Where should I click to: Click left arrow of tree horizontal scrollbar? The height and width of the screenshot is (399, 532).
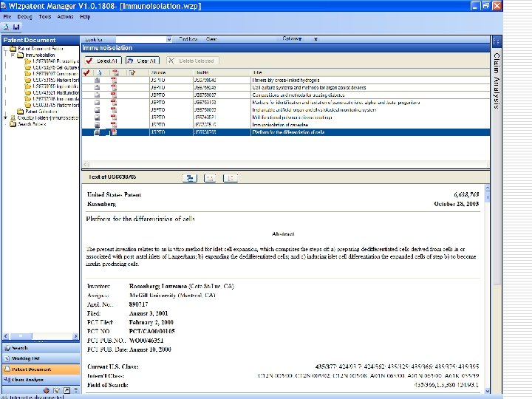point(5,336)
